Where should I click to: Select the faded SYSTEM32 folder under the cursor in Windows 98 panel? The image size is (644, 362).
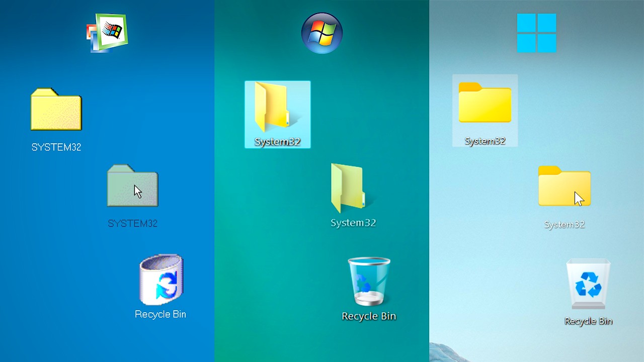pyautogui.click(x=133, y=186)
